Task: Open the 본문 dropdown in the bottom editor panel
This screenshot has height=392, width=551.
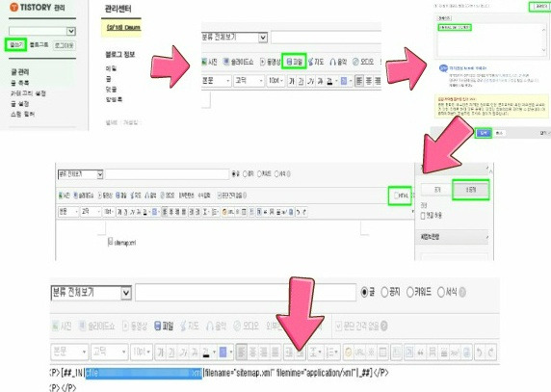Action: (x=69, y=352)
